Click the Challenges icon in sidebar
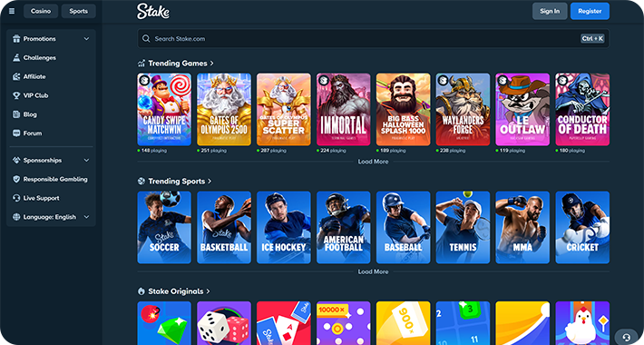 [16, 57]
